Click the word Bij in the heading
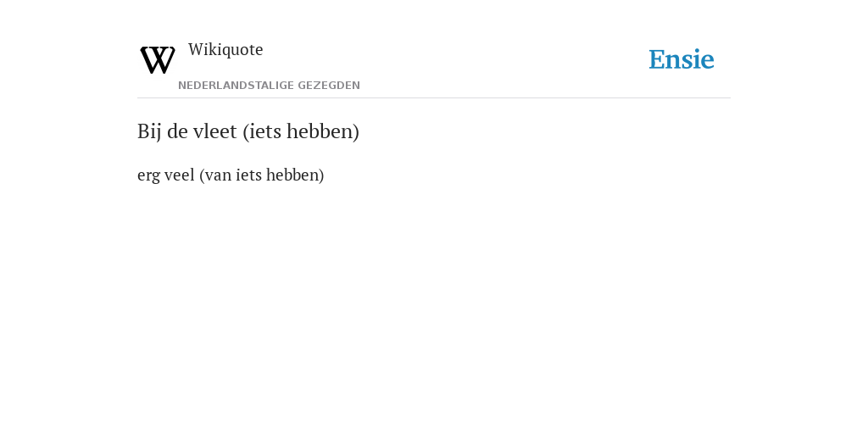The image size is (868, 434). tap(149, 131)
